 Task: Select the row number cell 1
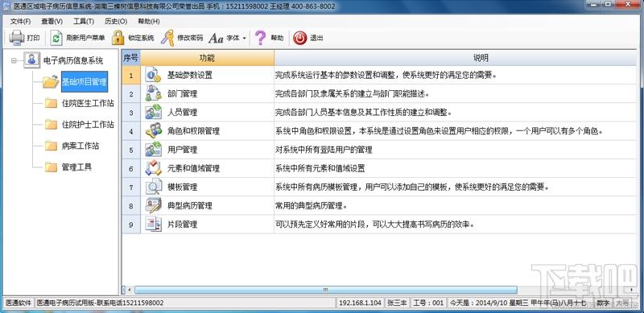(x=131, y=75)
